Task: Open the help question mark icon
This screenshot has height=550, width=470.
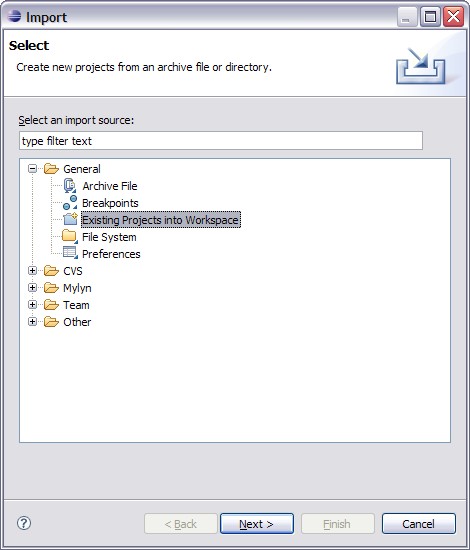Action: 24,523
